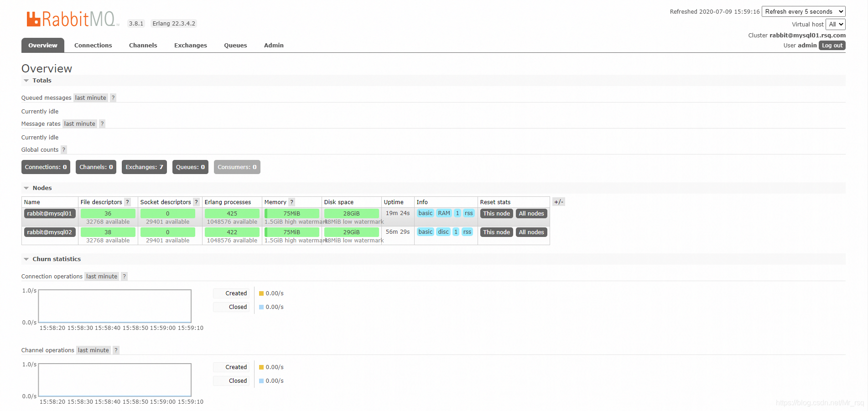Click Connections: 0 count button
868x411 pixels.
coord(46,167)
